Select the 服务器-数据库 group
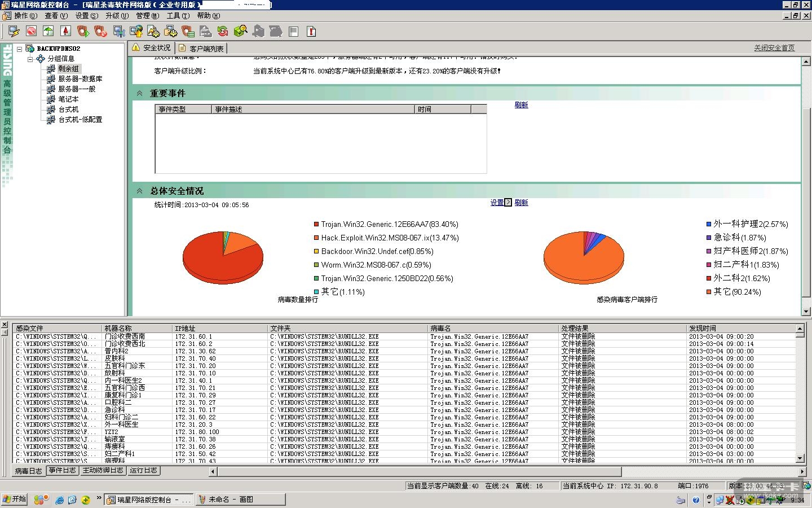This screenshot has width=812, height=508. tap(80, 79)
